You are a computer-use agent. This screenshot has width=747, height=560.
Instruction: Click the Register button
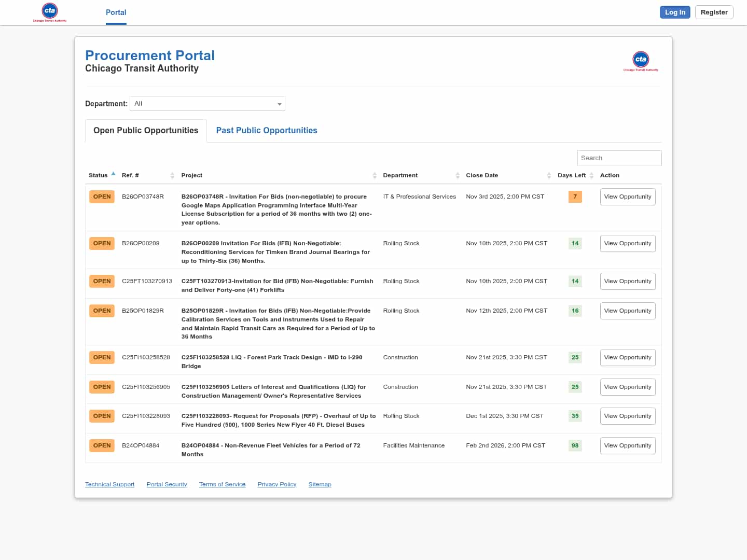(714, 12)
